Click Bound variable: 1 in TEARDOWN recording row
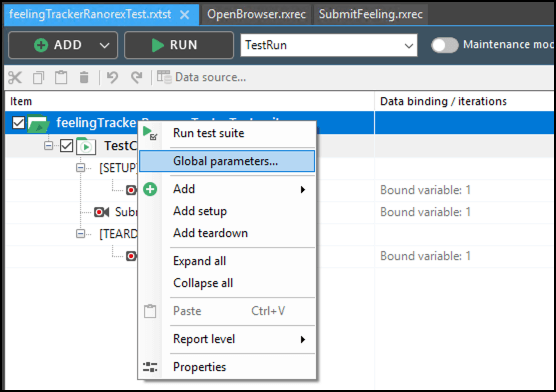 425,256
